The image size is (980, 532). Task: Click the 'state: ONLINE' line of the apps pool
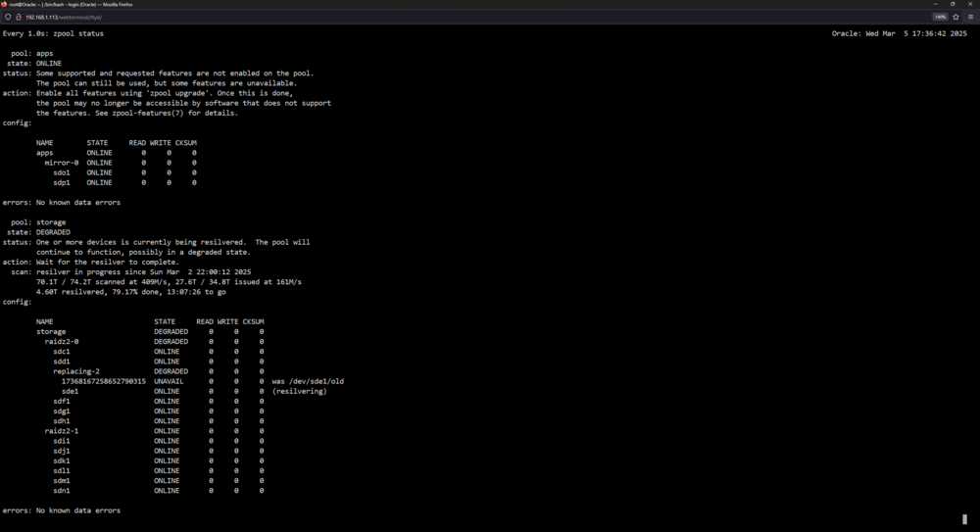coord(34,64)
